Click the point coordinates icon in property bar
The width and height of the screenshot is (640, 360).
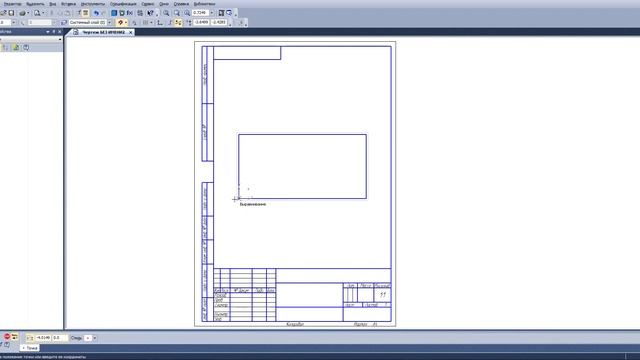[29, 338]
